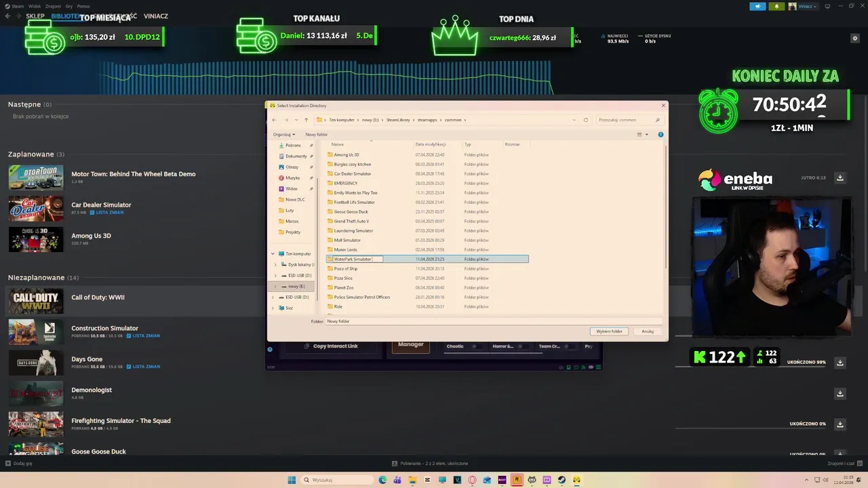
Task: Click 'SteamLibrary' in the address breadcrumb
Action: tap(398, 120)
